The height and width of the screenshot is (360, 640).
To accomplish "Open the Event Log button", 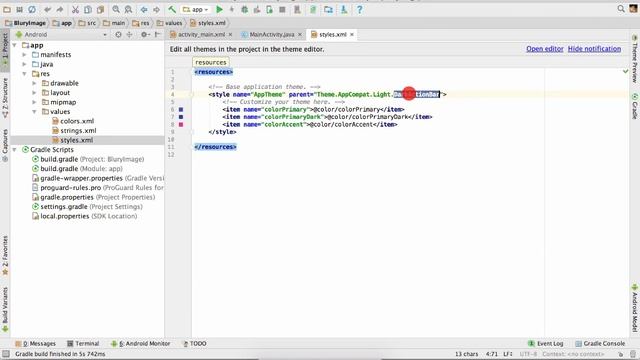I will [546, 344].
